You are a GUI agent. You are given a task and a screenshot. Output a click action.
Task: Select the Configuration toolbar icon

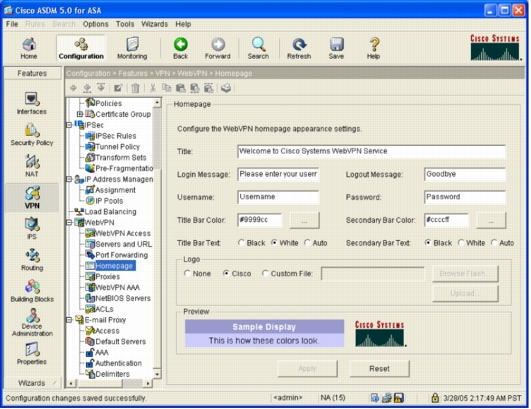[81, 48]
